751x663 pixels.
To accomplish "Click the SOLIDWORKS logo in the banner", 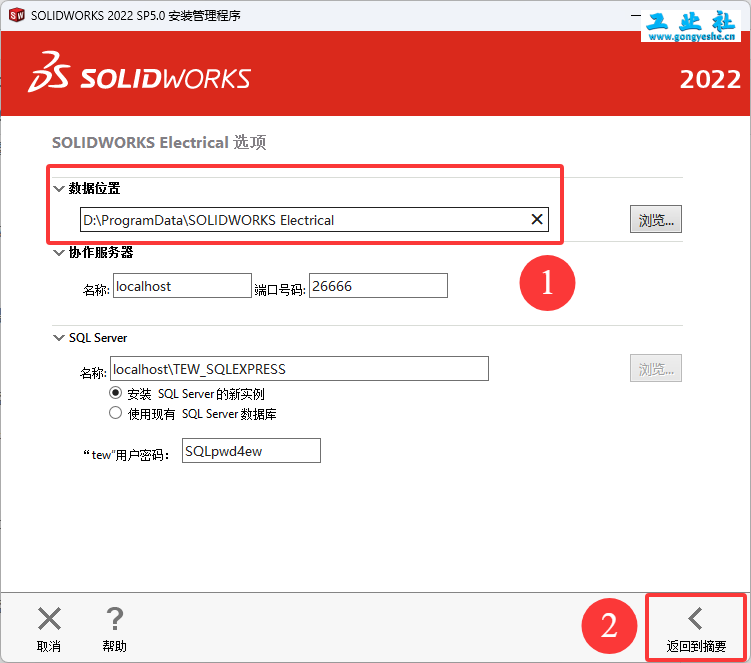I will click(139, 73).
